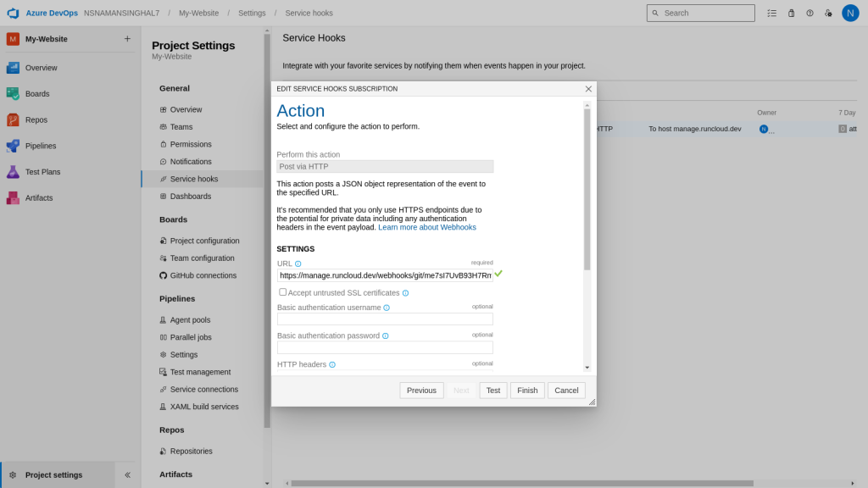This screenshot has height=488, width=868.
Task: Open the Azure DevOps logo home
Action: 13,13
